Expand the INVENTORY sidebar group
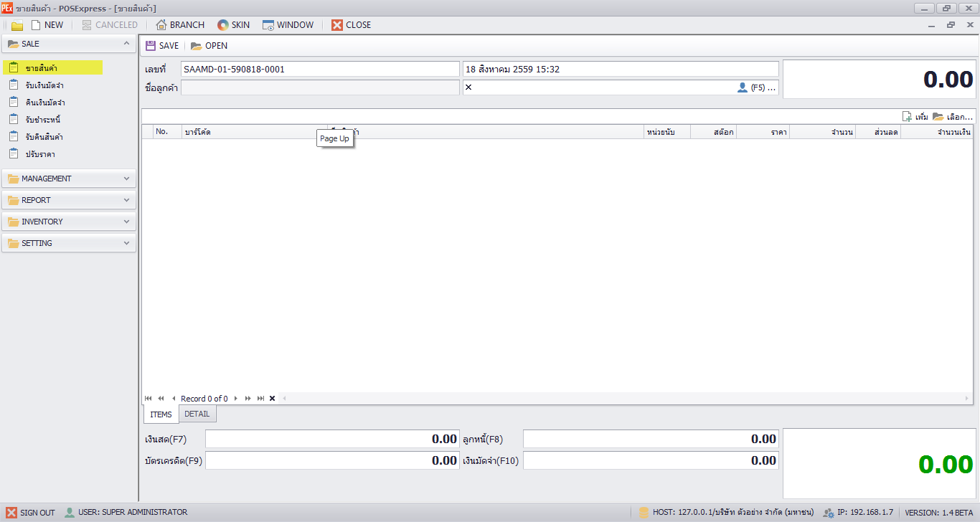Viewport: 980px width, 522px height. click(x=69, y=222)
